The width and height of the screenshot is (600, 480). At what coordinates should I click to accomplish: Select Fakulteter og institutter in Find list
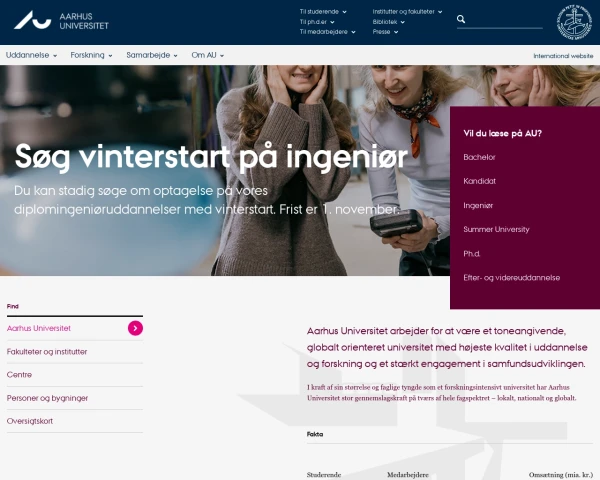tap(47, 351)
